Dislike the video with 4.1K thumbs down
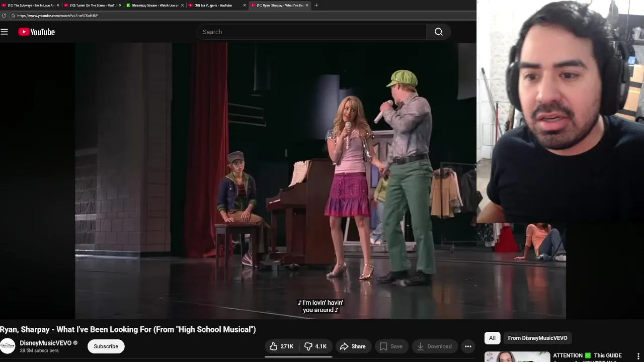 pos(315,346)
